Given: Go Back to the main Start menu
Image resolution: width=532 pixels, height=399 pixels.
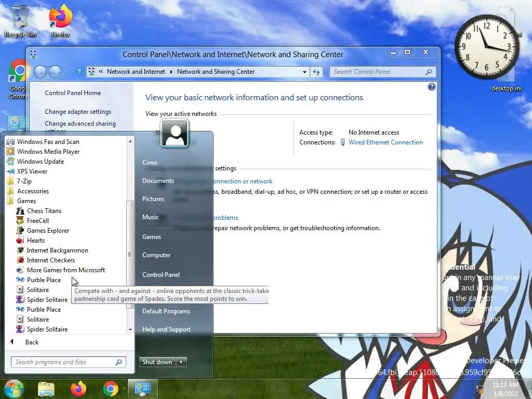Looking at the screenshot, I should 32,342.
